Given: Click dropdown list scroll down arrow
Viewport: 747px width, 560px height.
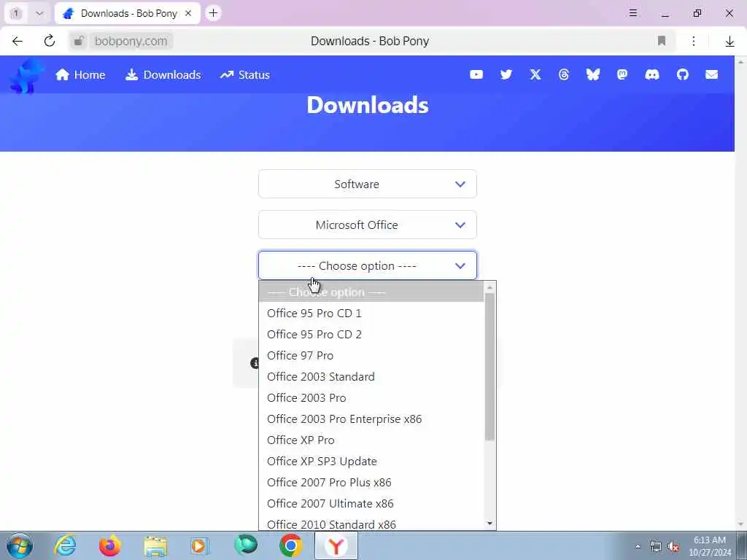Looking at the screenshot, I should coord(489,524).
